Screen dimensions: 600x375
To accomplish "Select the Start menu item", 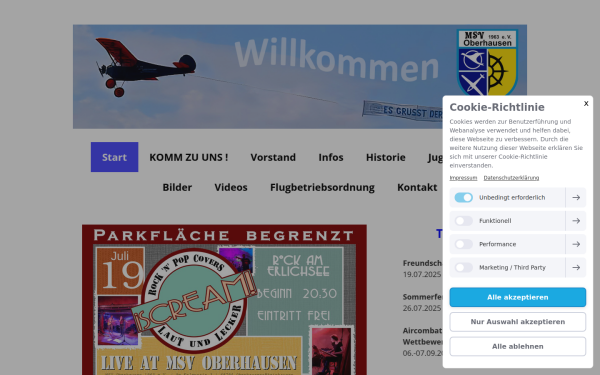I will click(114, 157).
